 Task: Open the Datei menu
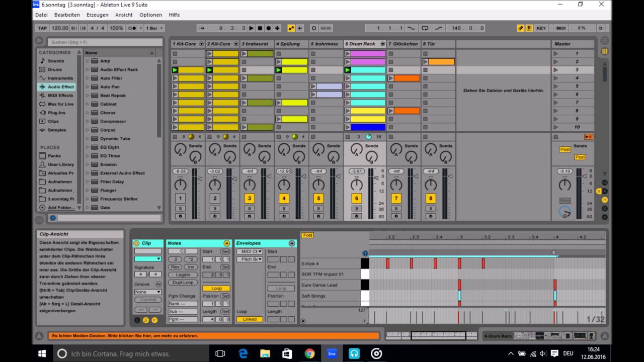click(x=41, y=15)
